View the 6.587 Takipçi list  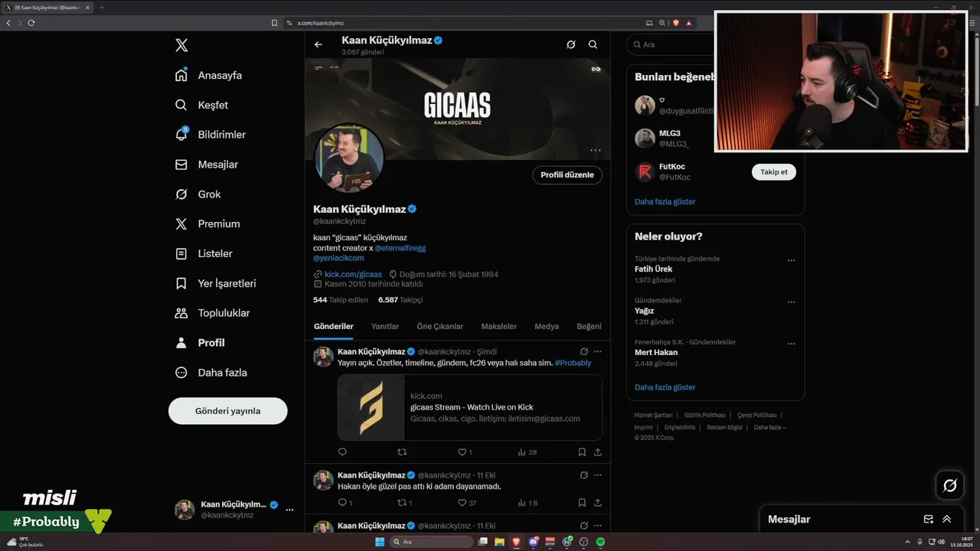(x=400, y=300)
